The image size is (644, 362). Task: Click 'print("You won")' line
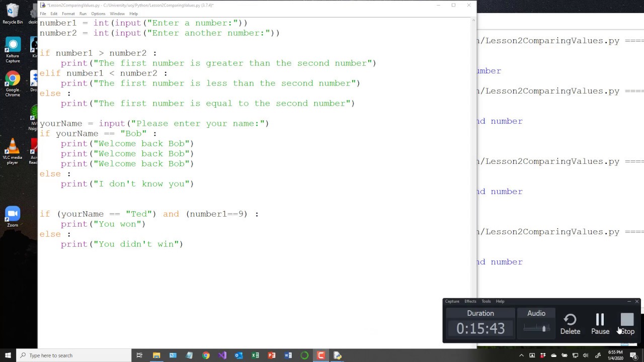(x=103, y=224)
